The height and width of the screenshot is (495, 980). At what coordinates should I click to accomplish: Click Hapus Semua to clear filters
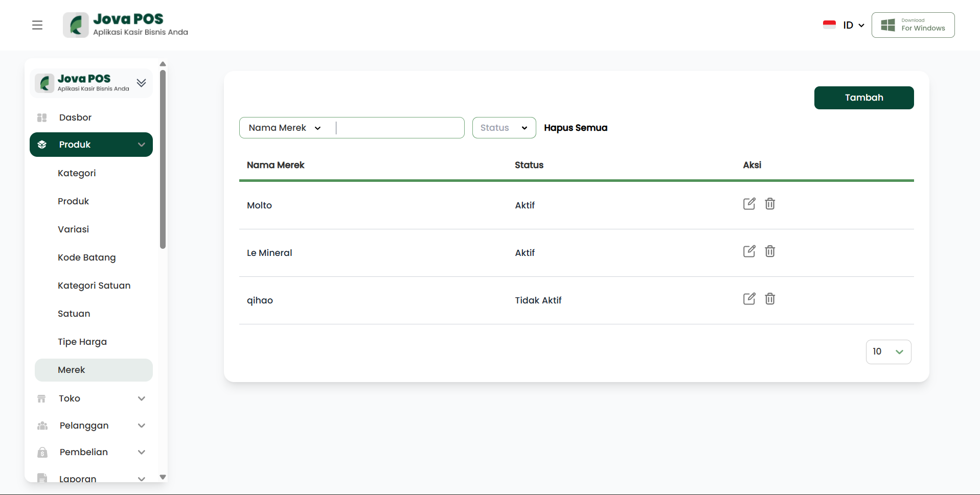coord(576,128)
